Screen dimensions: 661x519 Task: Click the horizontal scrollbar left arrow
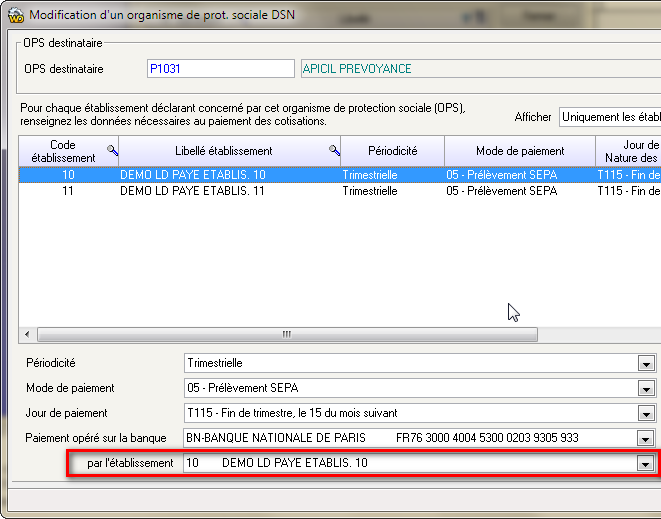(x=27, y=335)
